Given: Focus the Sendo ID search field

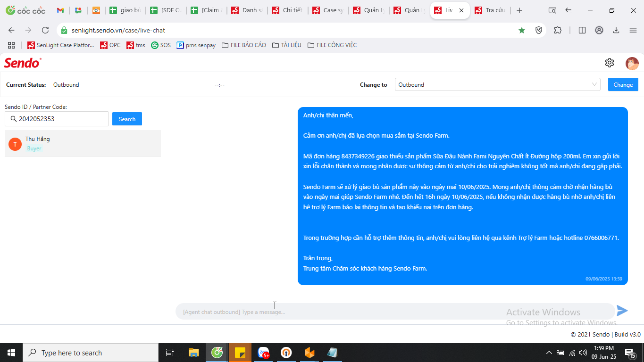Looking at the screenshot, I should (x=57, y=119).
